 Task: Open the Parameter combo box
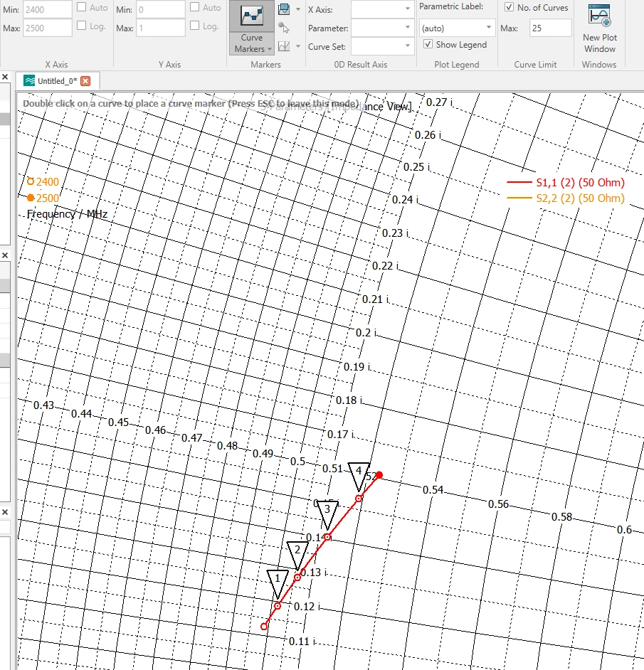pos(382,28)
